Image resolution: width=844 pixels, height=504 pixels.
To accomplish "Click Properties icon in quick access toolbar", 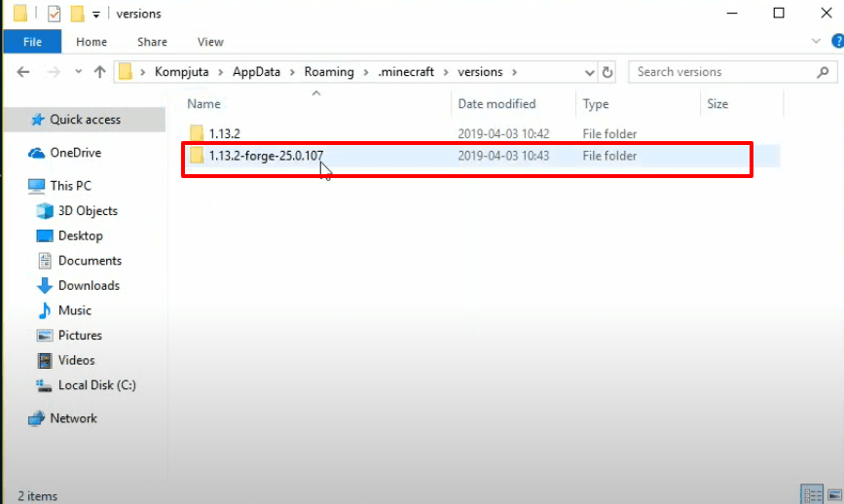I will pyautogui.click(x=54, y=14).
